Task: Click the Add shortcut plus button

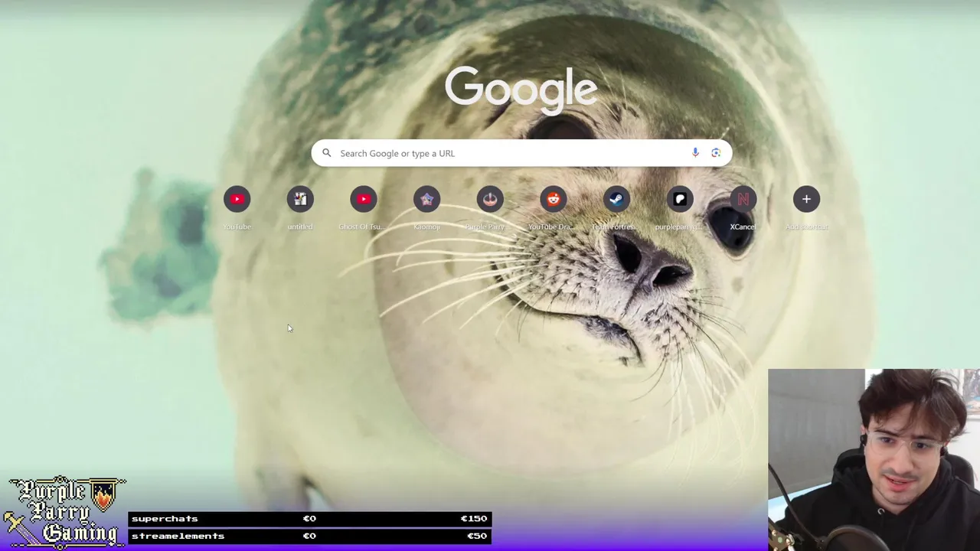Action: [806, 200]
